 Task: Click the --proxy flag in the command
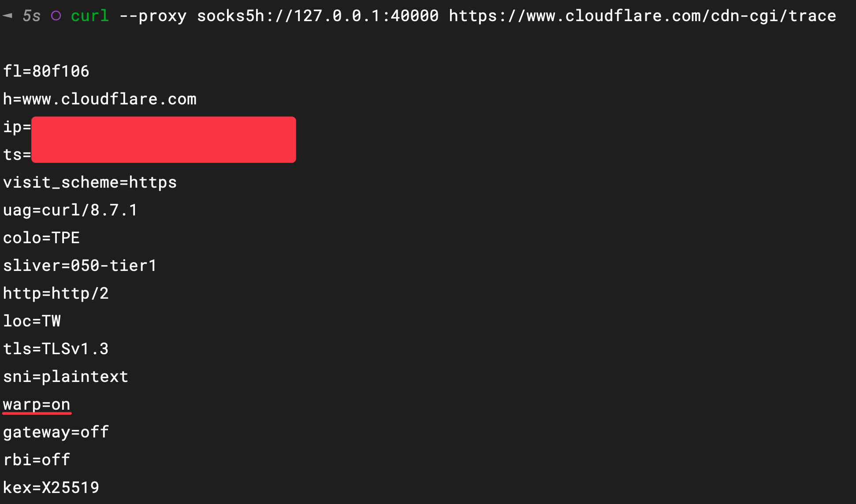[153, 16]
